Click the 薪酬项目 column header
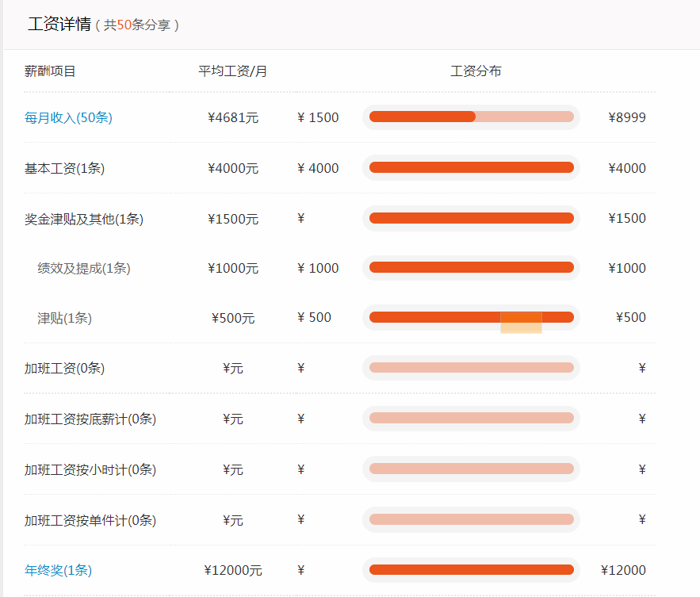Screen dimensions: 700x597 (50, 71)
